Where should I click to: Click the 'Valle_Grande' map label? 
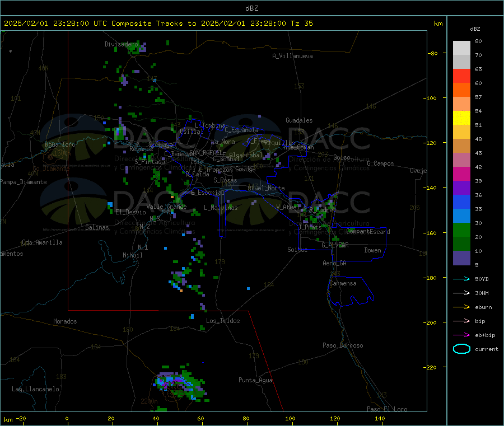pos(166,207)
